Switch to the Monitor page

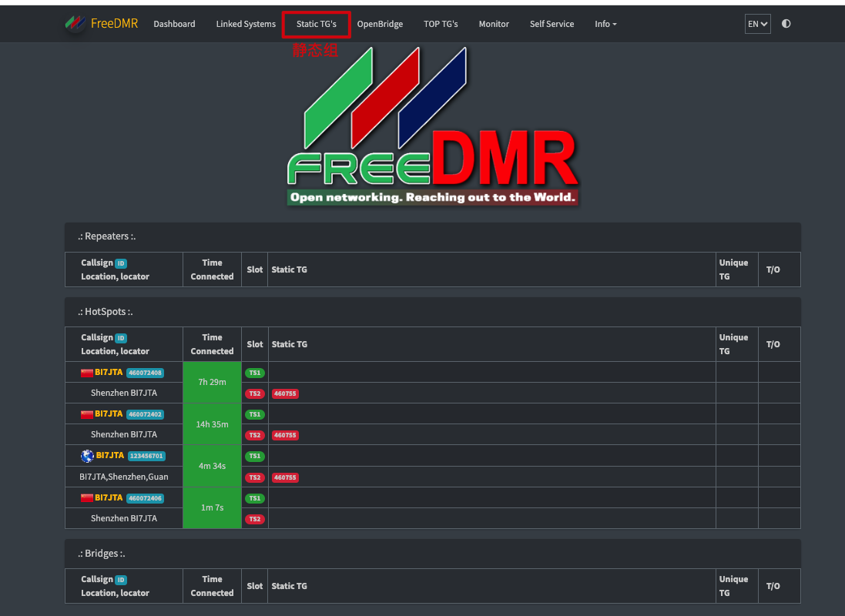[x=494, y=24]
